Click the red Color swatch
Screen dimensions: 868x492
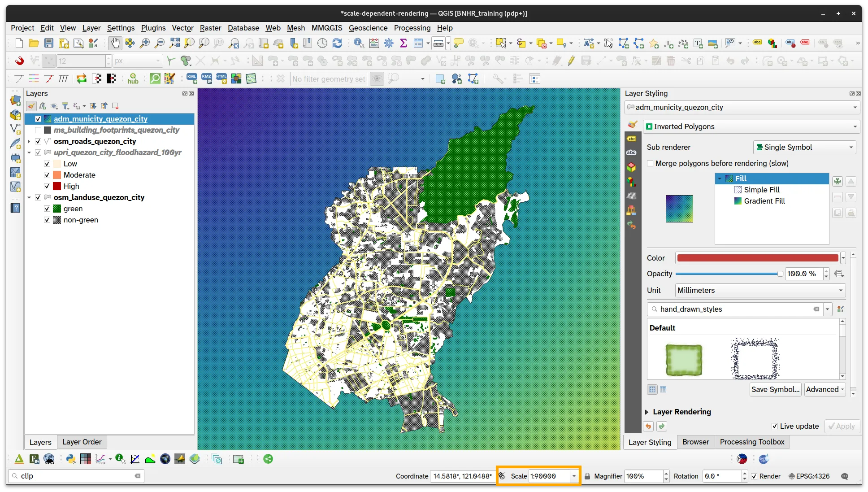757,258
